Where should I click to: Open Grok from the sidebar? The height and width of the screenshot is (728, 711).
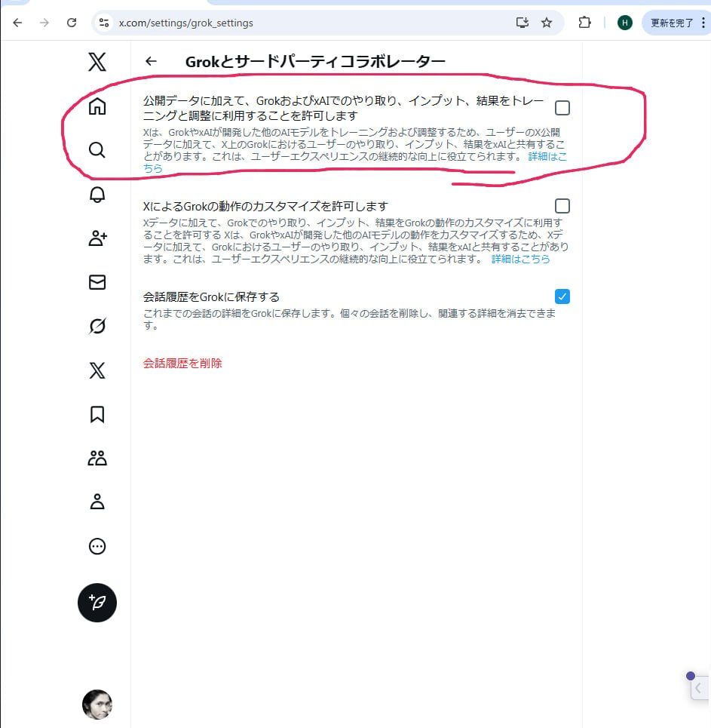[97, 326]
